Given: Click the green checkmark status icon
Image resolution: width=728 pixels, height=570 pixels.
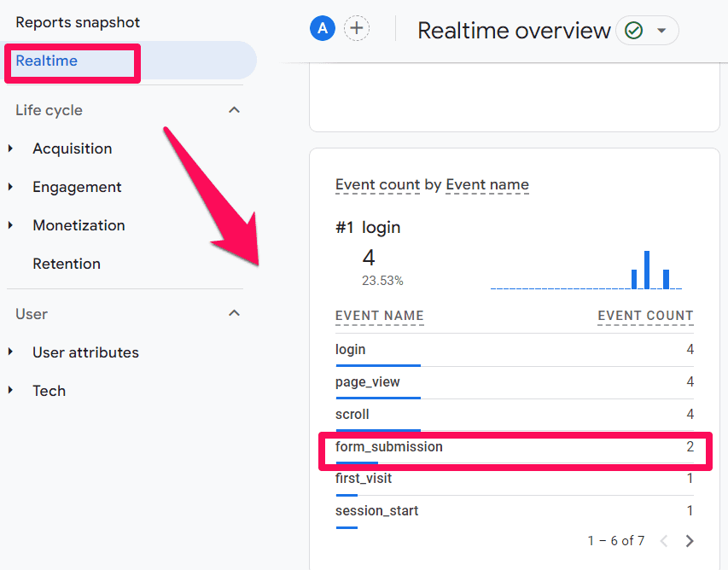Looking at the screenshot, I should coord(633,31).
